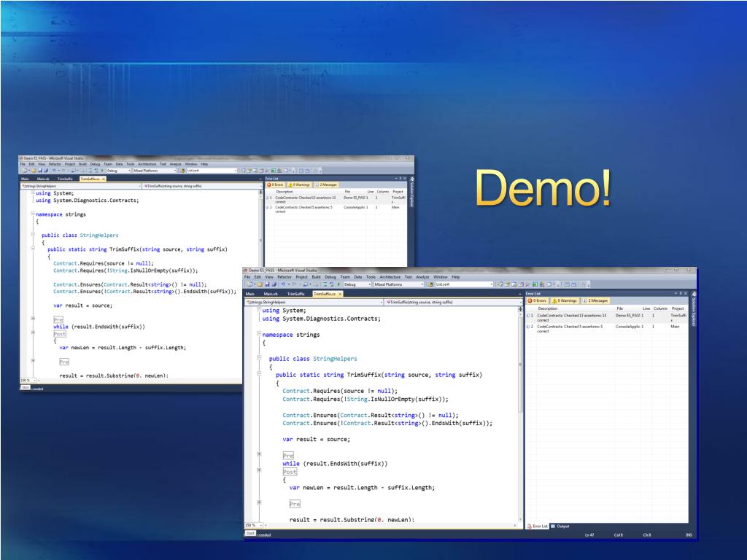Sort by Description column in front window
747x560 pixels.
[548, 308]
